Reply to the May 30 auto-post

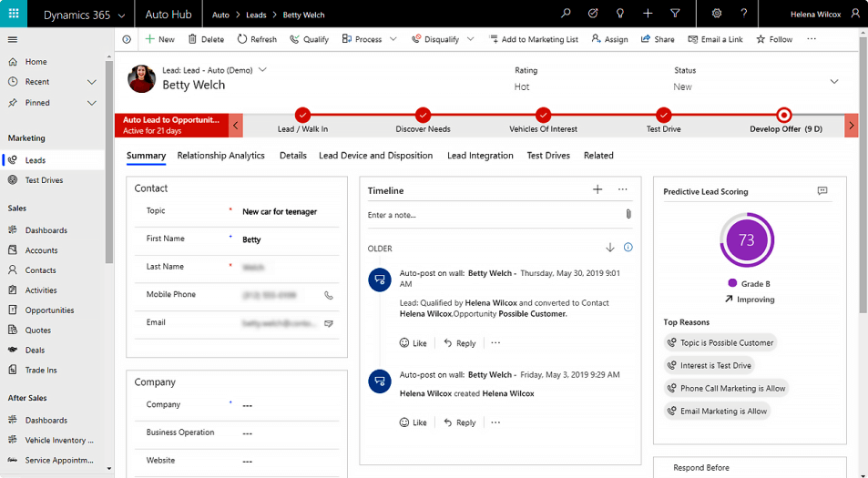pos(459,343)
